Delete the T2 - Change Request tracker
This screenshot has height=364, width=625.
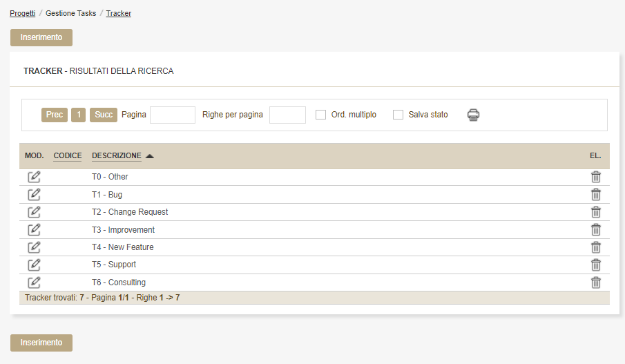595,212
